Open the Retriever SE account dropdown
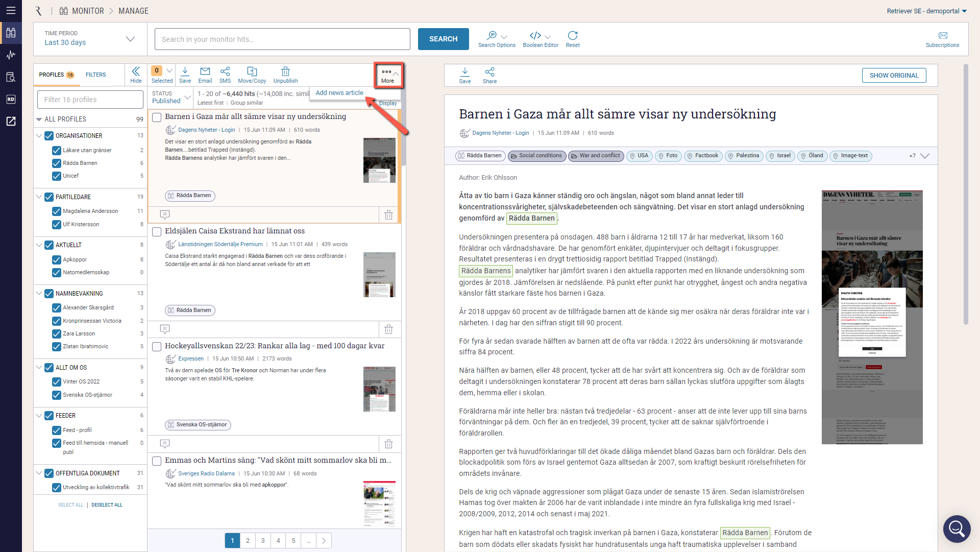The height and width of the screenshot is (552, 980). [x=927, y=11]
